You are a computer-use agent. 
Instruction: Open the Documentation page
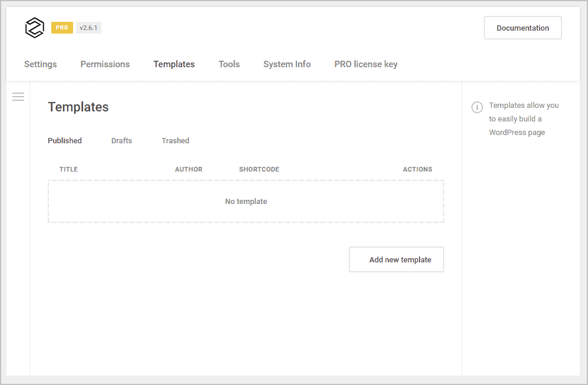tap(522, 28)
